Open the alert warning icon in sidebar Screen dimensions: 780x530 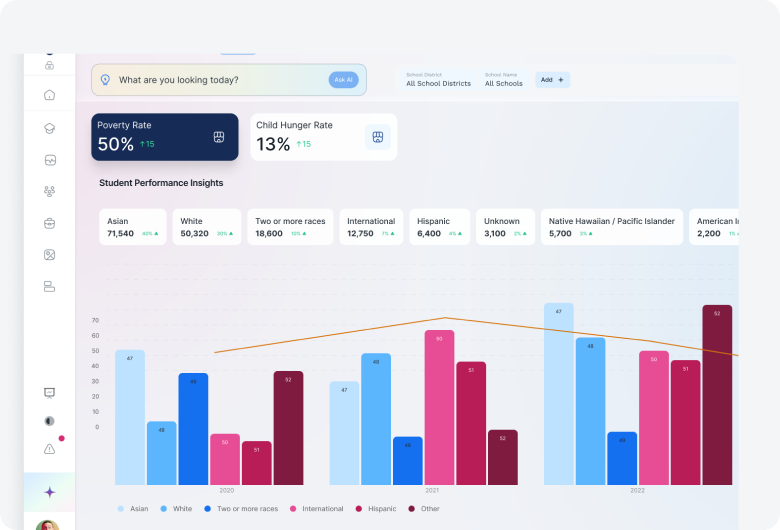[x=49, y=449]
